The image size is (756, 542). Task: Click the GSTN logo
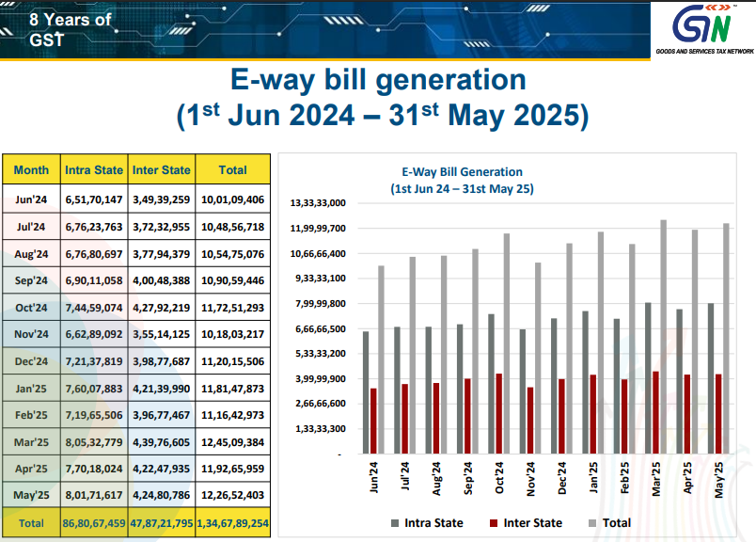click(704, 29)
